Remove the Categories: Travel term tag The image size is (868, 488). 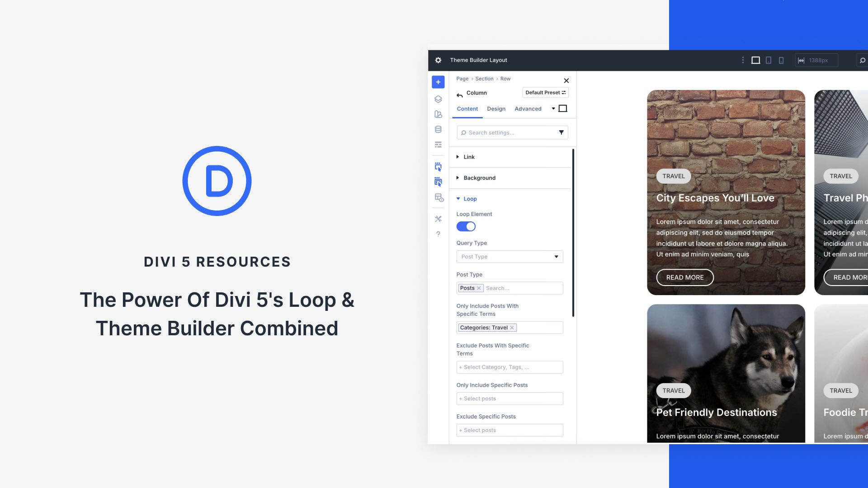click(512, 327)
